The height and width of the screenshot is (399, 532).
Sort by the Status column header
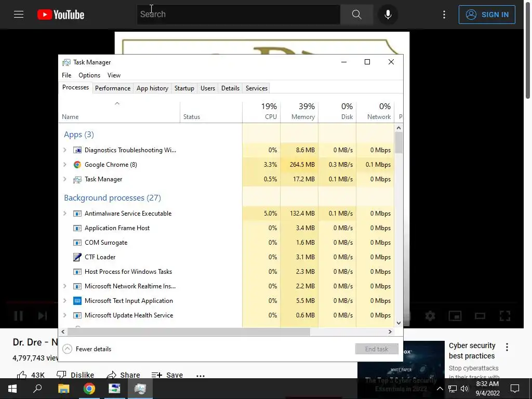point(211,112)
